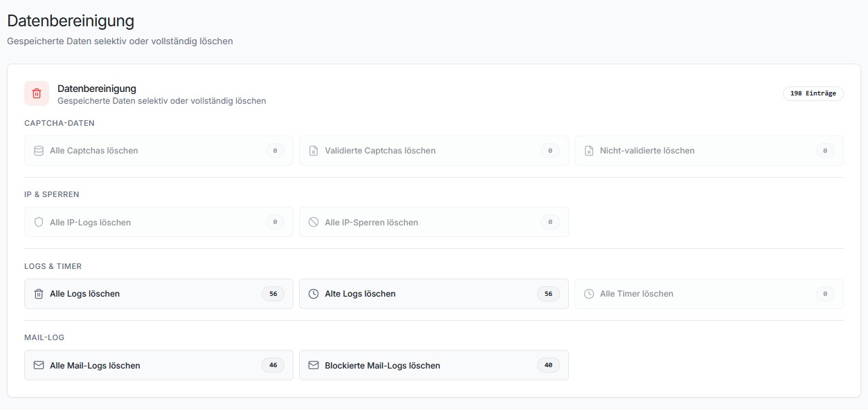Click the red trash icon beside Datenbereinigung heading
The image size is (868, 410).
[37, 93]
